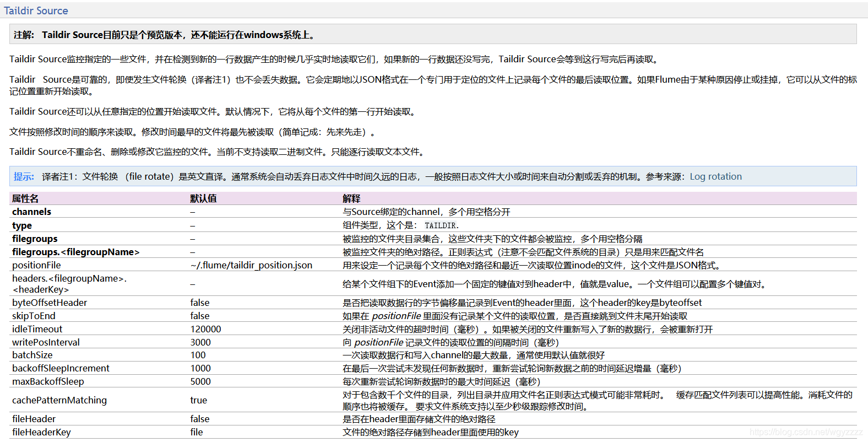Select the batchSize property name
868x442 pixels.
point(32,355)
